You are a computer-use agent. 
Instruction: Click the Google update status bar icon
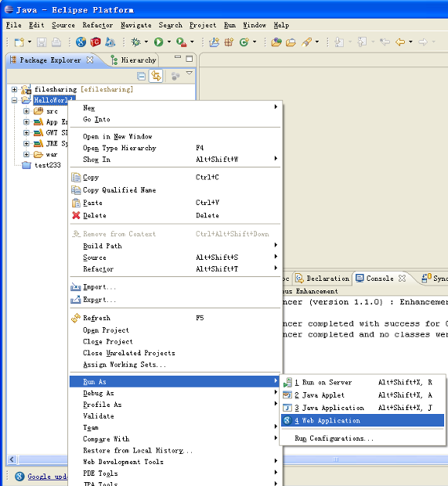(x=20, y=477)
